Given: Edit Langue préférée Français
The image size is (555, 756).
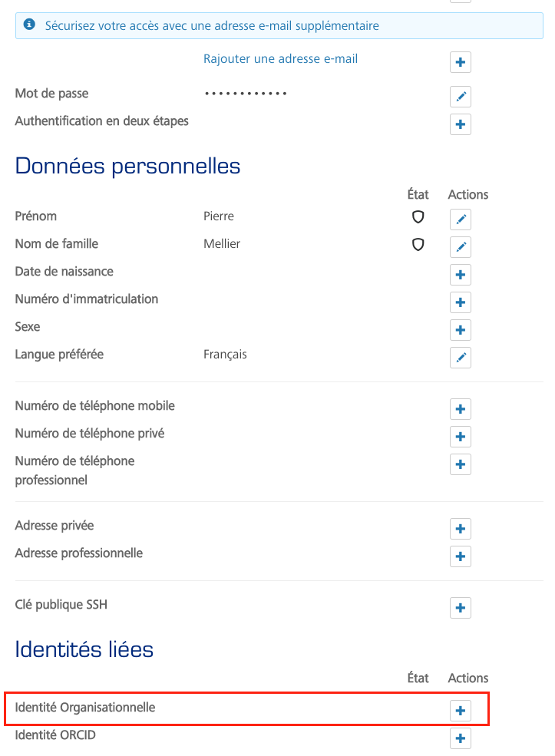Looking at the screenshot, I should [x=460, y=358].
